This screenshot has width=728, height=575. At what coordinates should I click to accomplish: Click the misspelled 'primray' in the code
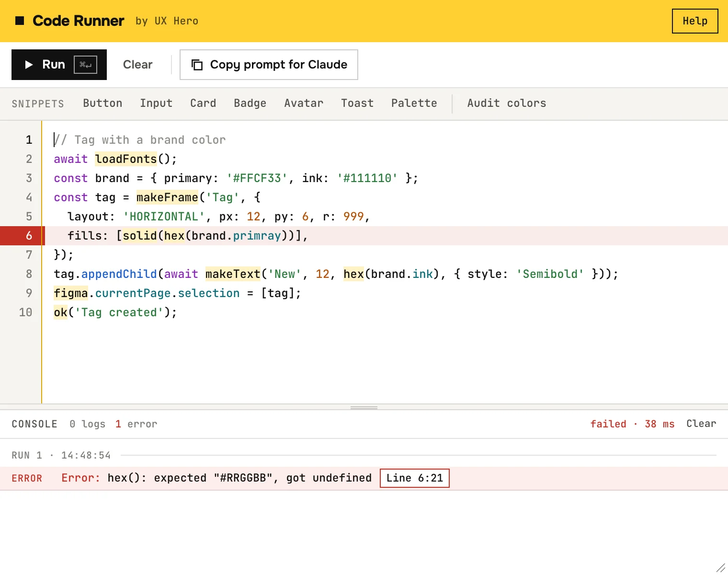click(x=257, y=236)
